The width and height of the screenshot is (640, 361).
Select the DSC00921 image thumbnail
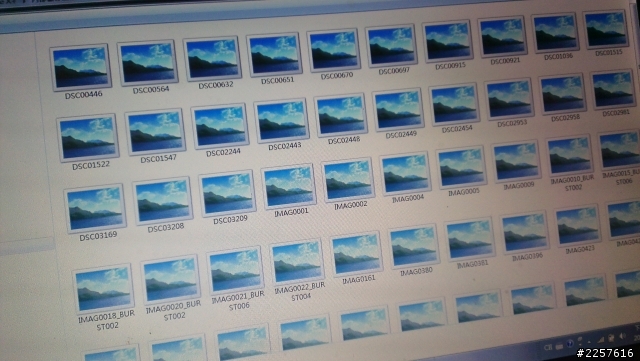tap(502, 36)
